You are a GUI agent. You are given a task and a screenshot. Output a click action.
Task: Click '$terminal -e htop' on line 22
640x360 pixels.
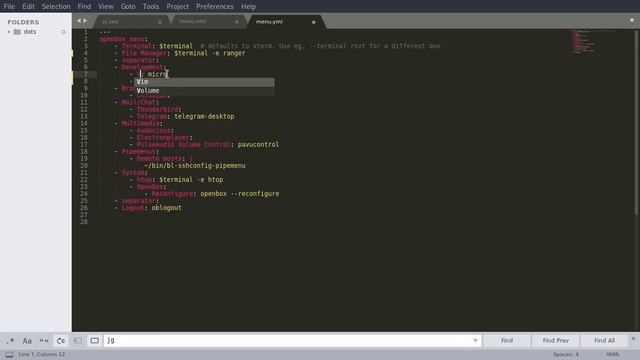point(191,180)
